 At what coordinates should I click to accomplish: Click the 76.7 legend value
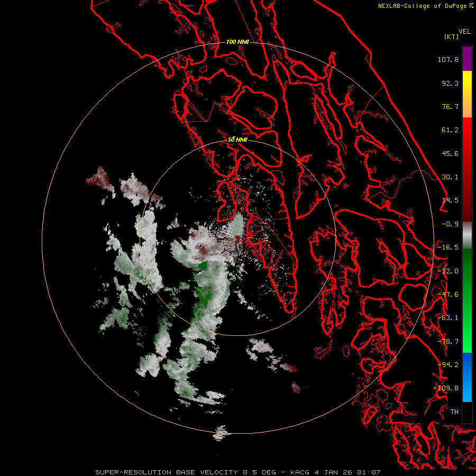450,106
